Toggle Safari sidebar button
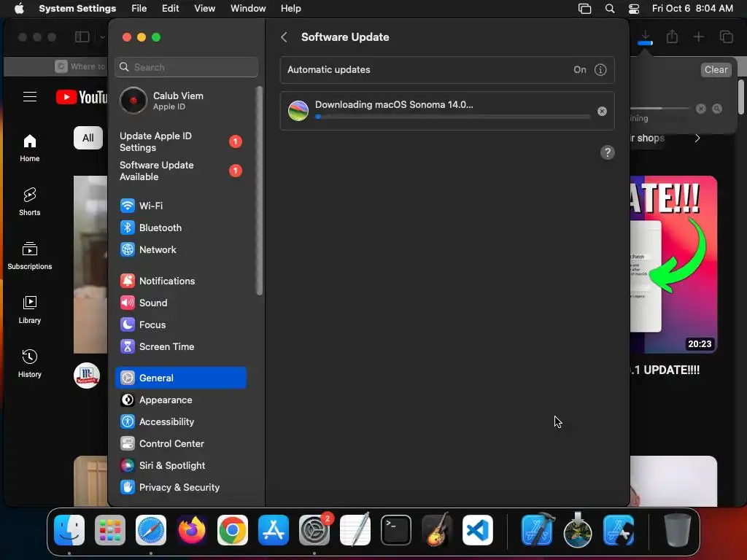Viewport: 747px width, 560px height. pos(82,37)
